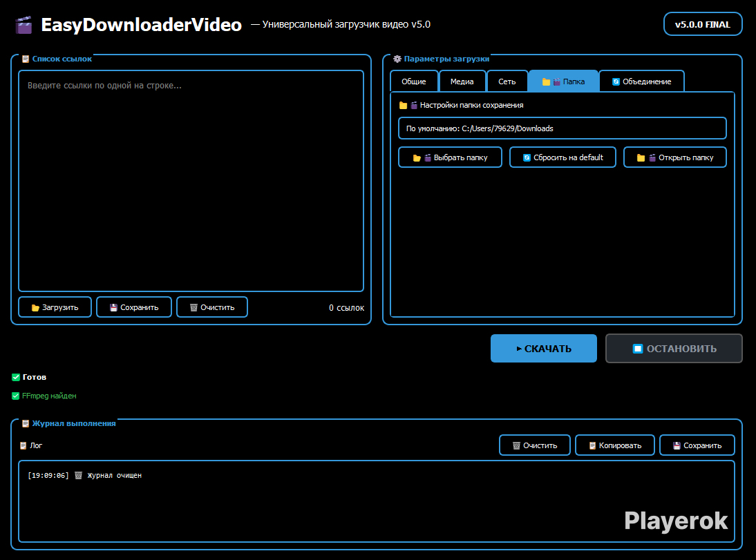The width and height of the screenshot is (756, 560).
Task: Load links with the Загрузить button
Action: [x=55, y=307]
